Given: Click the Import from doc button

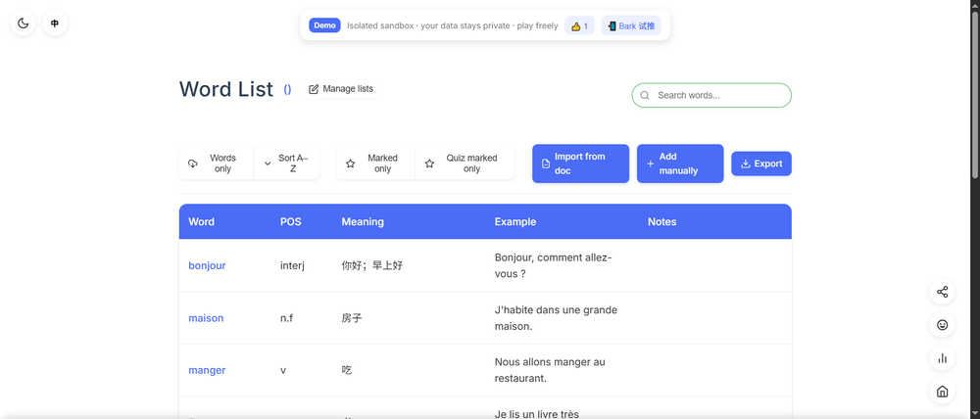Looking at the screenshot, I should (580, 163).
